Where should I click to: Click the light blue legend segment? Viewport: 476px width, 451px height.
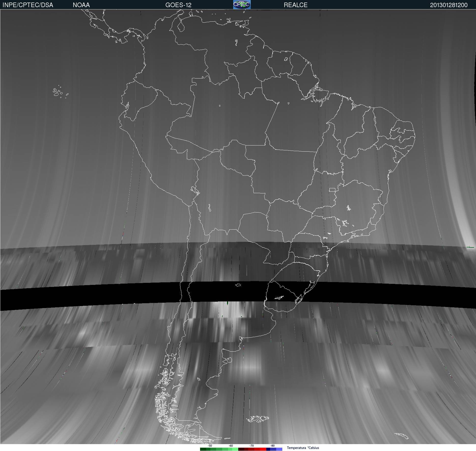tap(279, 449)
